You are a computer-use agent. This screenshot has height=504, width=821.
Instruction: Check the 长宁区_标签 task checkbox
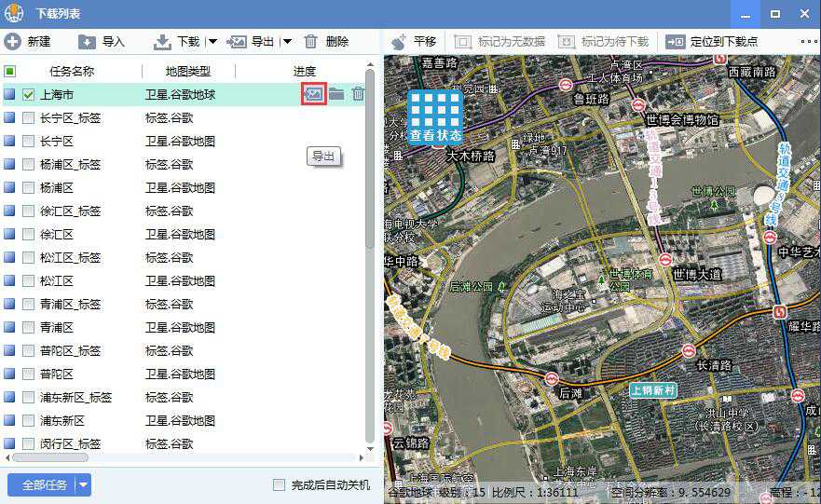[28, 117]
